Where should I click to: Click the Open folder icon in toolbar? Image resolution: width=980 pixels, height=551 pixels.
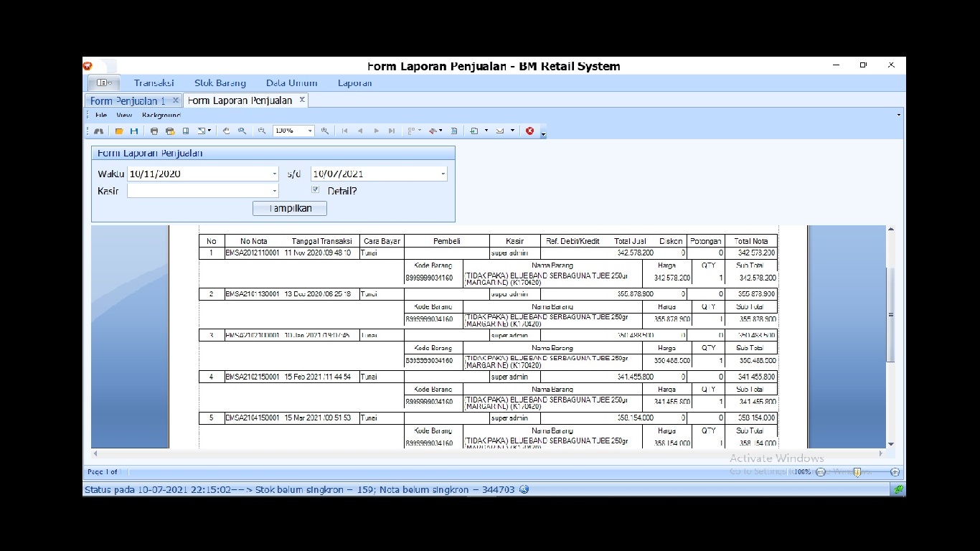119,131
